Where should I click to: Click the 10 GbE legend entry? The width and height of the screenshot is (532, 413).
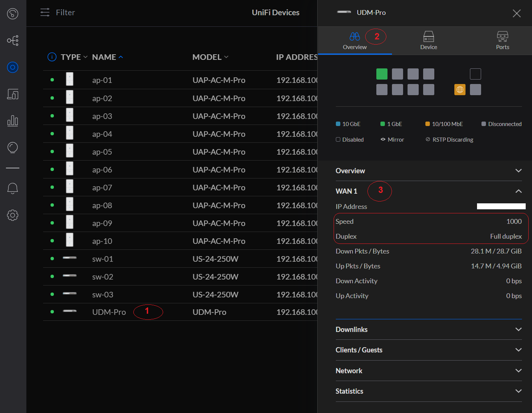[348, 124]
